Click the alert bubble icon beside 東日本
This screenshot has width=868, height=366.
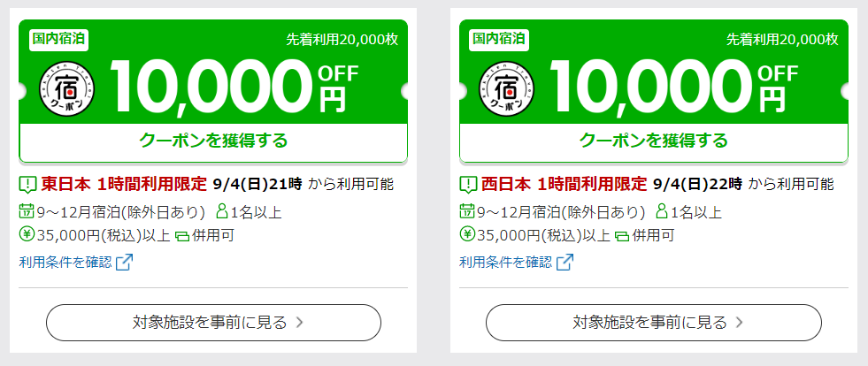pyautogui.click(x=27, y=184)
